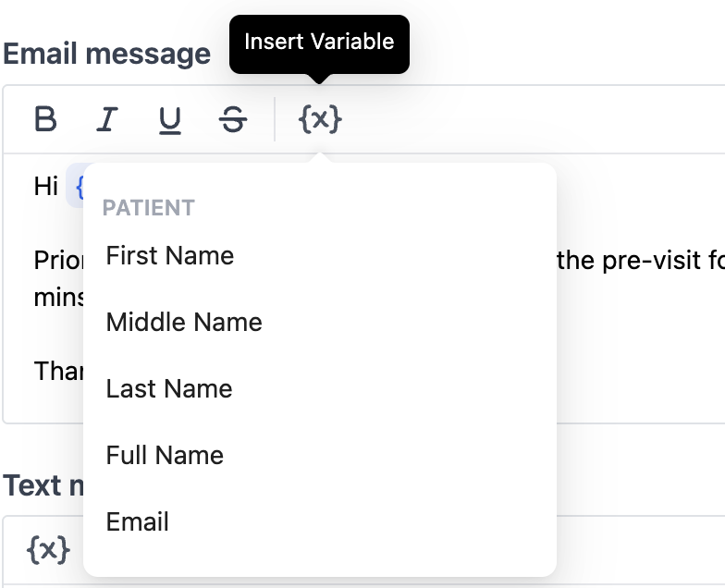Click the email Insert Variable icon
Image resolution: width=725 pixels, height=588 pixels.
320,119
